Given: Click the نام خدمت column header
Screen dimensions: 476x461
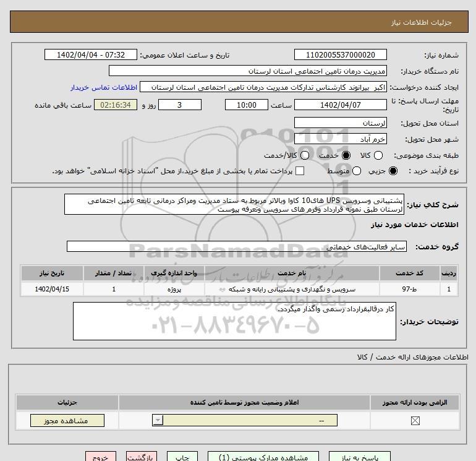Looking at the screenshot, I should [292, 273].
